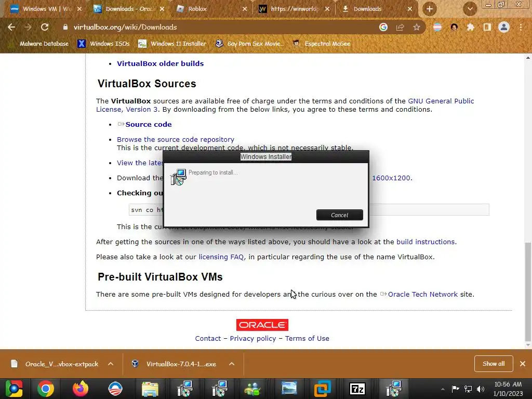Open the Action Center flag icon

(455, 389)
